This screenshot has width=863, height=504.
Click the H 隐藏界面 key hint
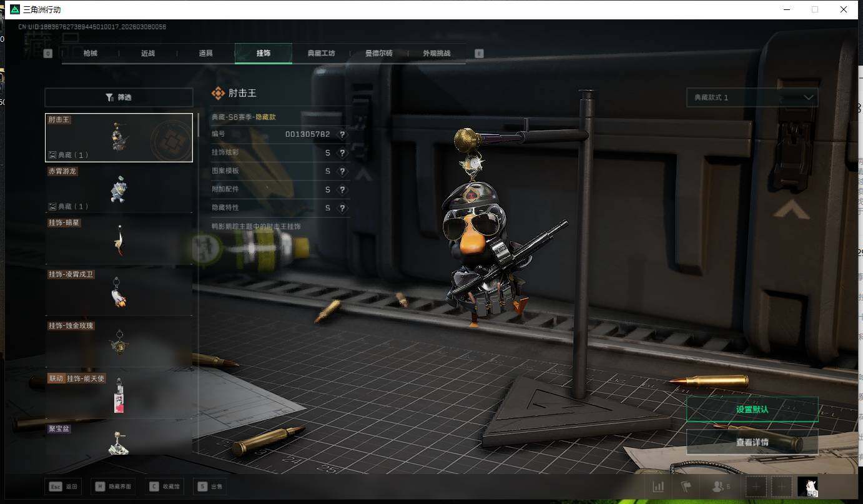tap(114, 487)
